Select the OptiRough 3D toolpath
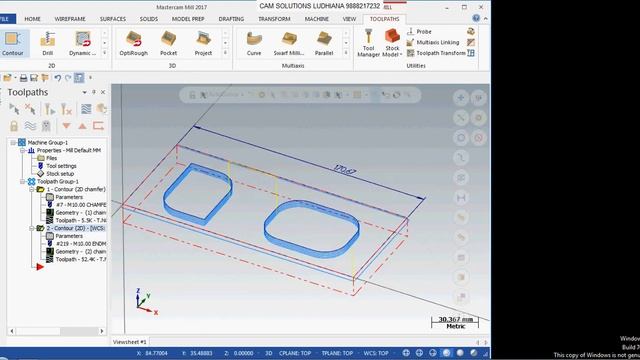 coord(133,43)
